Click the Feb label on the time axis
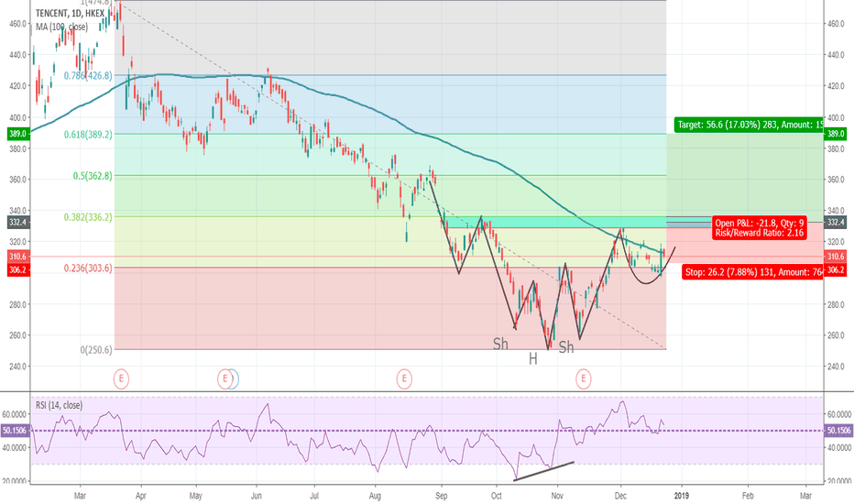The height and width of the screenshot is (504, 854). [748, 495]
